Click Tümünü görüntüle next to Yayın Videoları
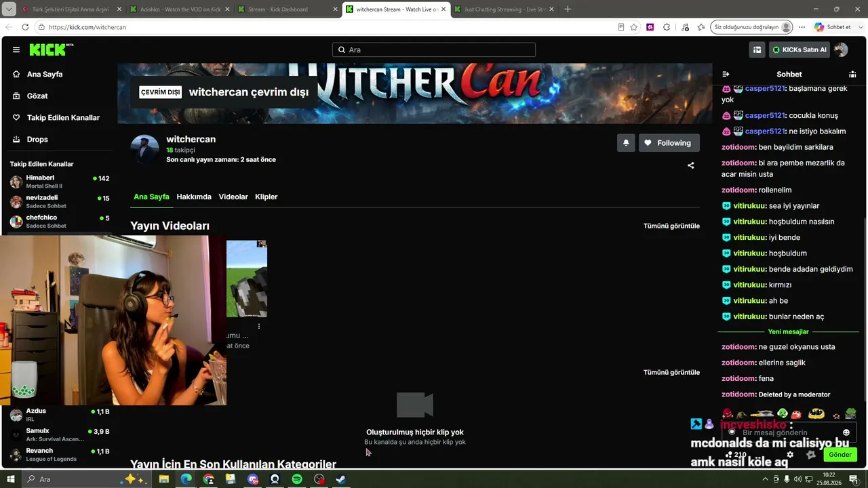The width and height of the screenshot is (868, 488). point(671,226)
